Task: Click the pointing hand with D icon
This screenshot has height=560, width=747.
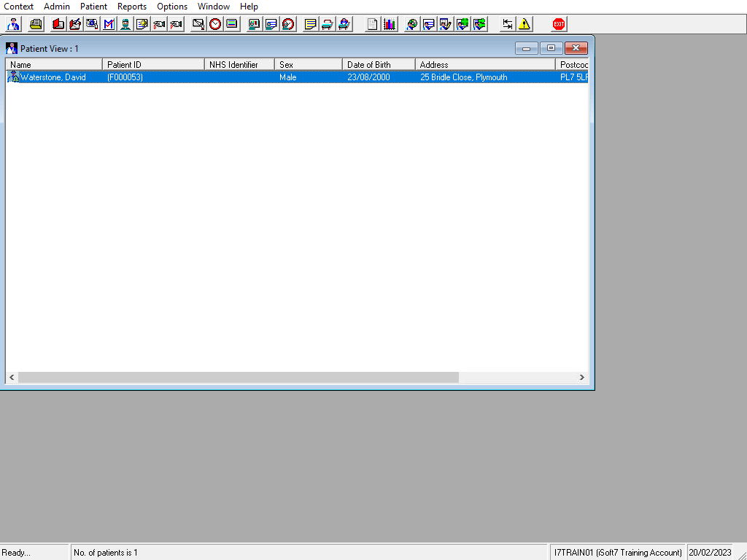Action: click(159, 24)
